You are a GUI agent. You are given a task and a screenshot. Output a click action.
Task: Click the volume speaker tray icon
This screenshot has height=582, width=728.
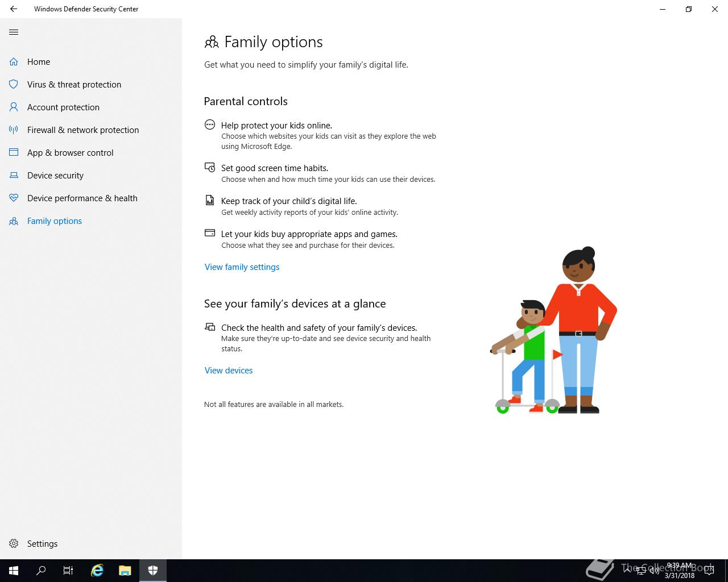pos(654,571)
